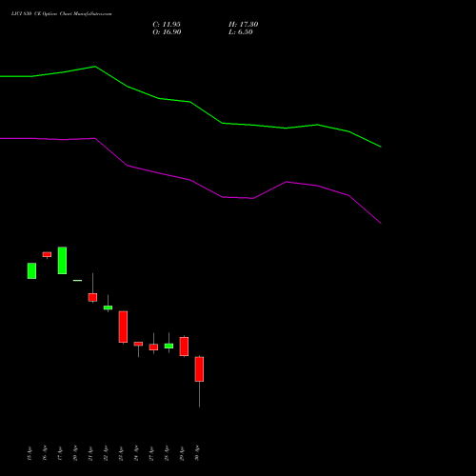Select the small red candle for 24 Apr
Viewport: 476px width, 476px height.
138,344
